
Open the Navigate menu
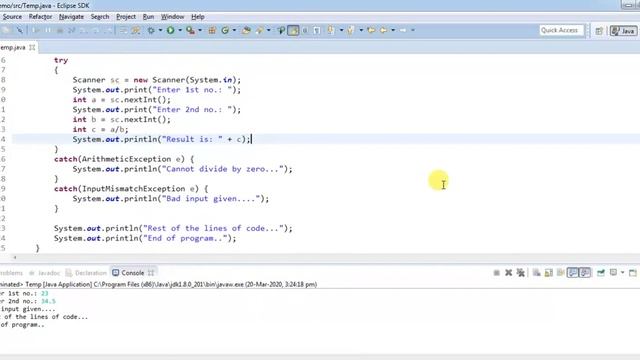click(71, 17)
